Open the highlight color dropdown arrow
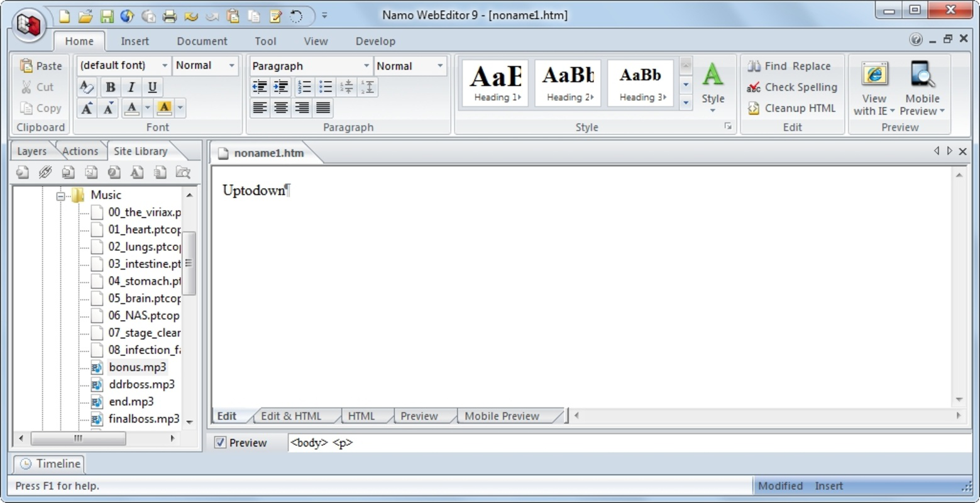Screen dimensions: 980x503 tap(180, 108)
